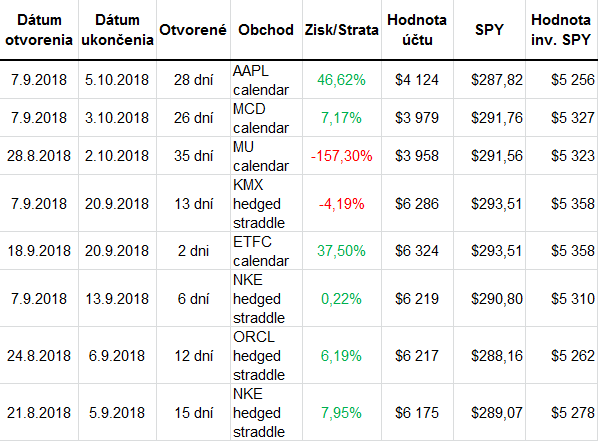The width and height of the screenshot is (598, 441).
Task: Select the AAPL calendar trade cell
Action: click(x=266, y=80)
